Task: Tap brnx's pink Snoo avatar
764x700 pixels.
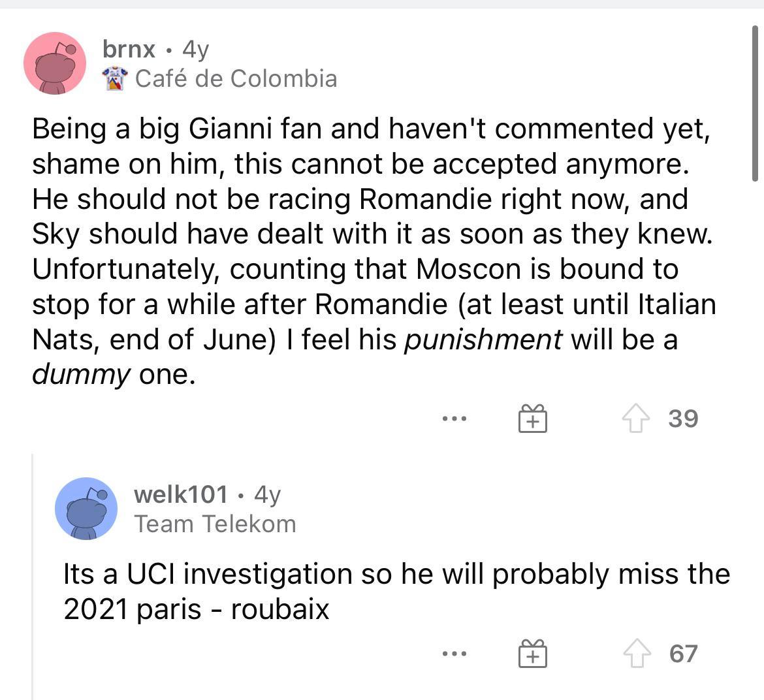Action: click(x=55, y=63)
